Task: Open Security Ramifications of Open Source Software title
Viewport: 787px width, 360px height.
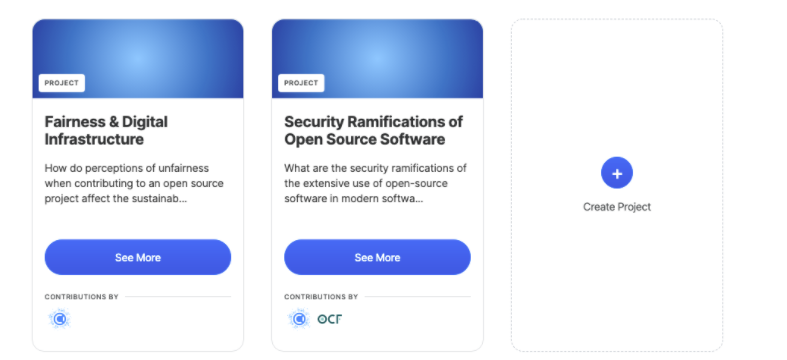Action: click(373, 130)
